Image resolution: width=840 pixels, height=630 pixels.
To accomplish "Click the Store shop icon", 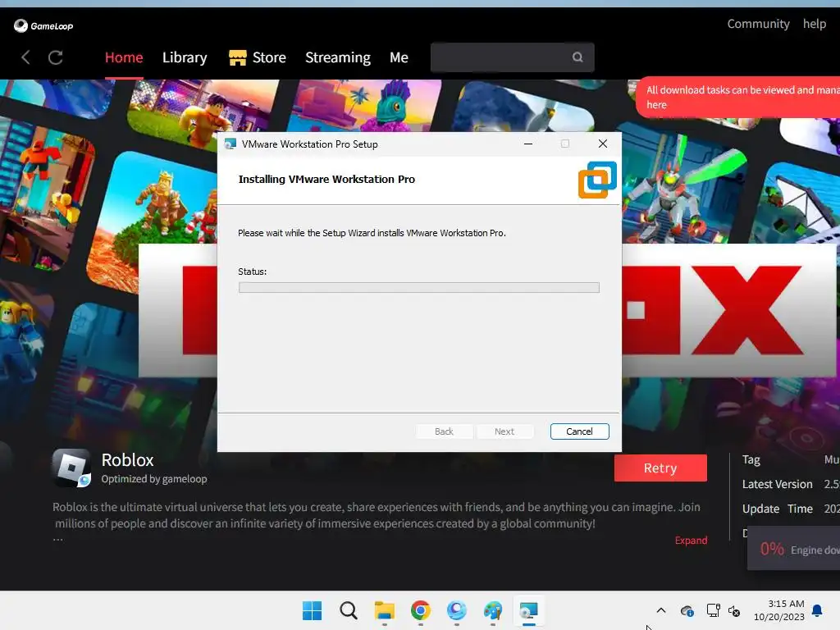I will pyautogui.click(x=237, y=57).
